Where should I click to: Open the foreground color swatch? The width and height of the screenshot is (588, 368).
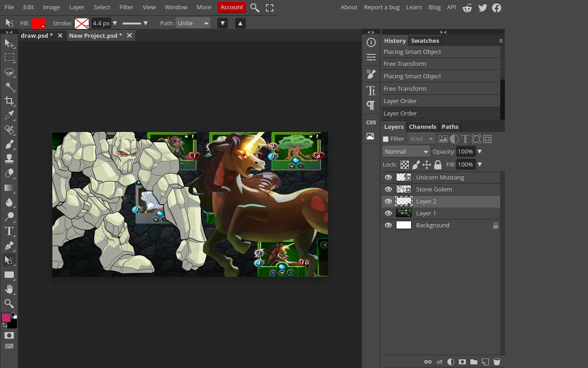point(6,318)
